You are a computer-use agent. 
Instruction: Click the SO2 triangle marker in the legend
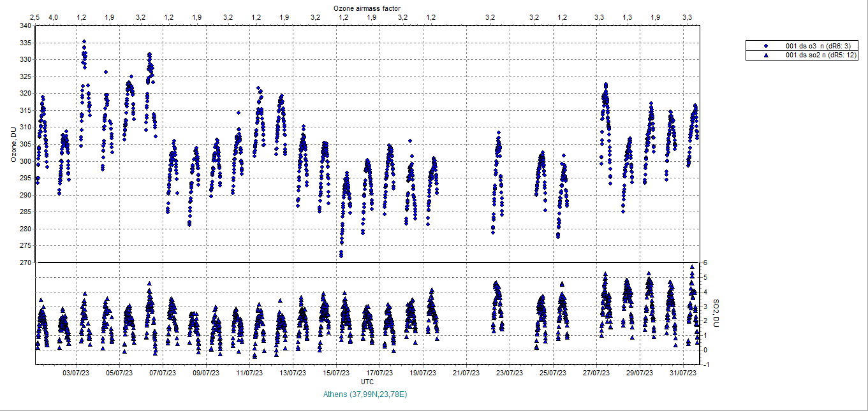tap(766, 55)
